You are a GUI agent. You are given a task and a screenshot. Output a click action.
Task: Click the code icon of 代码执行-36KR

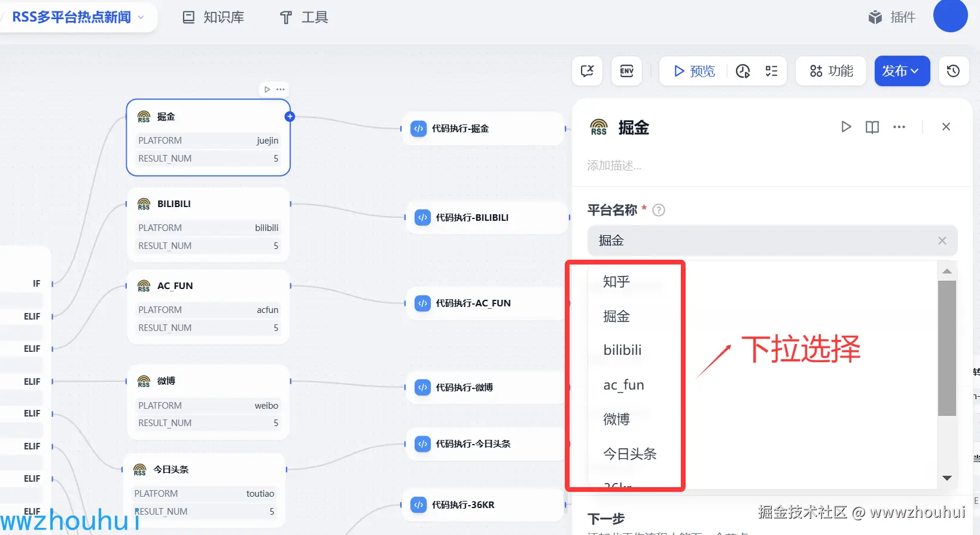419,505
